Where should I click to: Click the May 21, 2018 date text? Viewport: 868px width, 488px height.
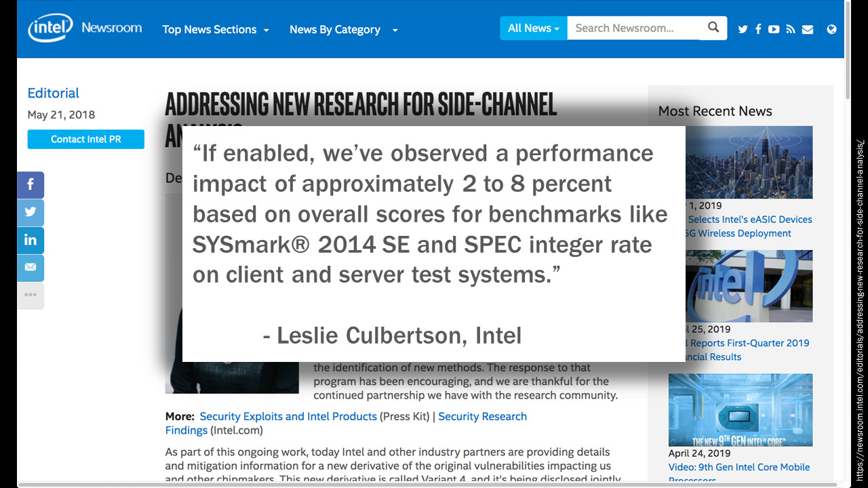click(61, 115)
